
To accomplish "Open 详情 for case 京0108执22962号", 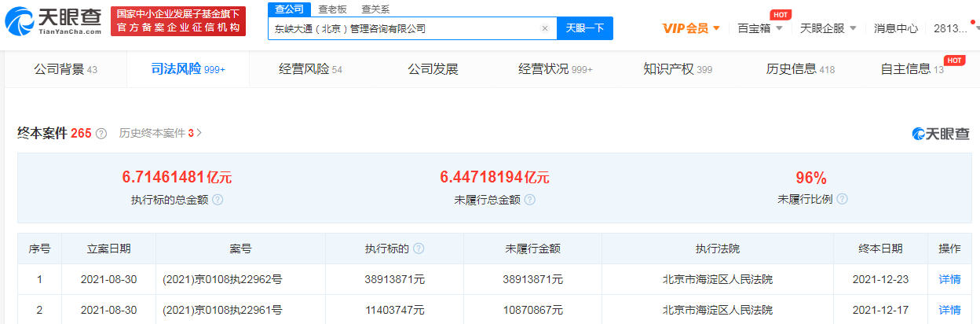I will [x=949, y=278].
